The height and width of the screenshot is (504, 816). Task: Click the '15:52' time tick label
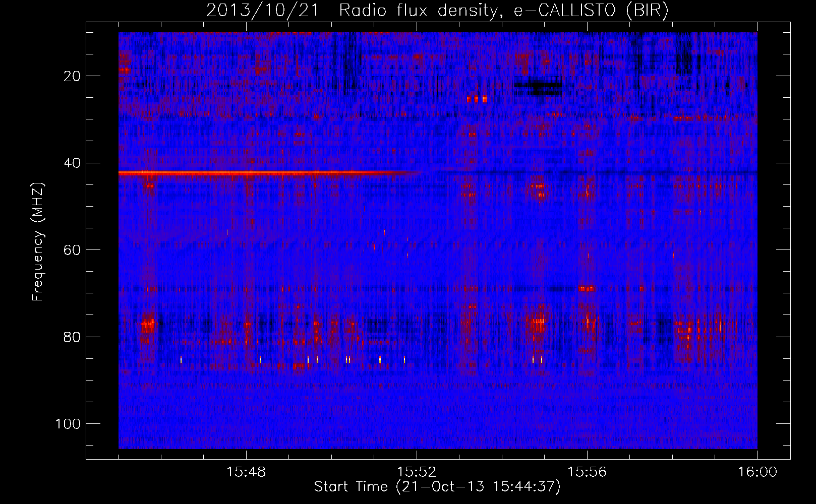417,472
